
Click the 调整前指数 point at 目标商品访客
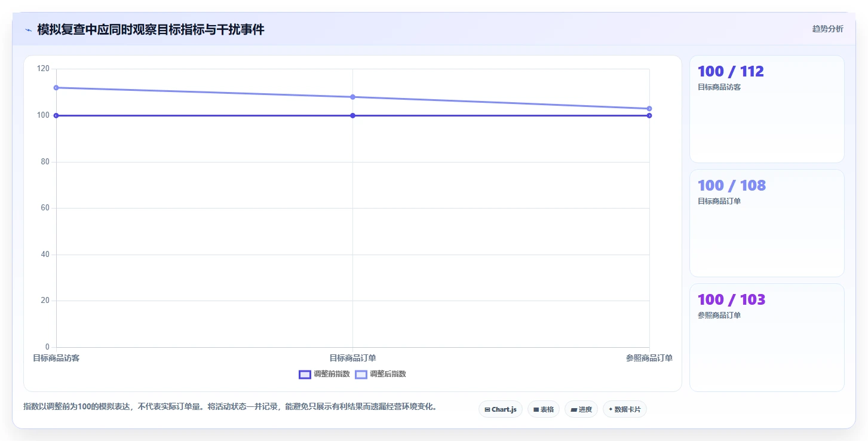coord(56,115)
